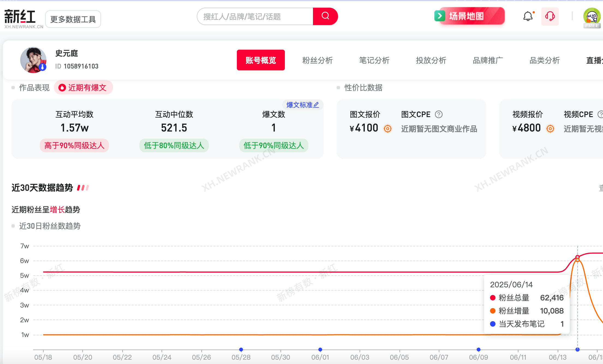Click the 2025/06/14 tooltip date

(511, 285)
